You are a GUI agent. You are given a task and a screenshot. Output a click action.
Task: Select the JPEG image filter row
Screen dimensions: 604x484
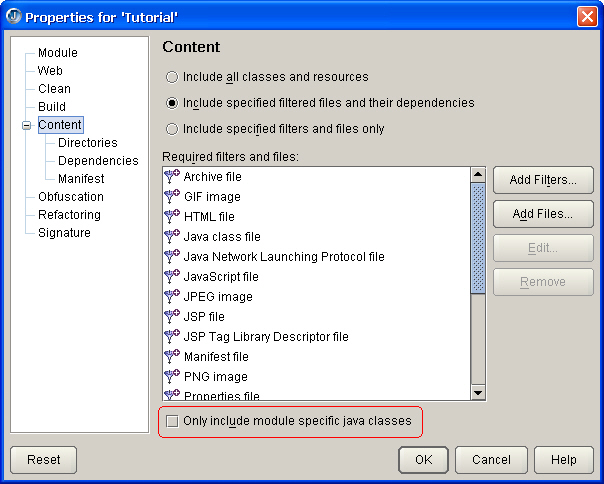coord(316,297)
